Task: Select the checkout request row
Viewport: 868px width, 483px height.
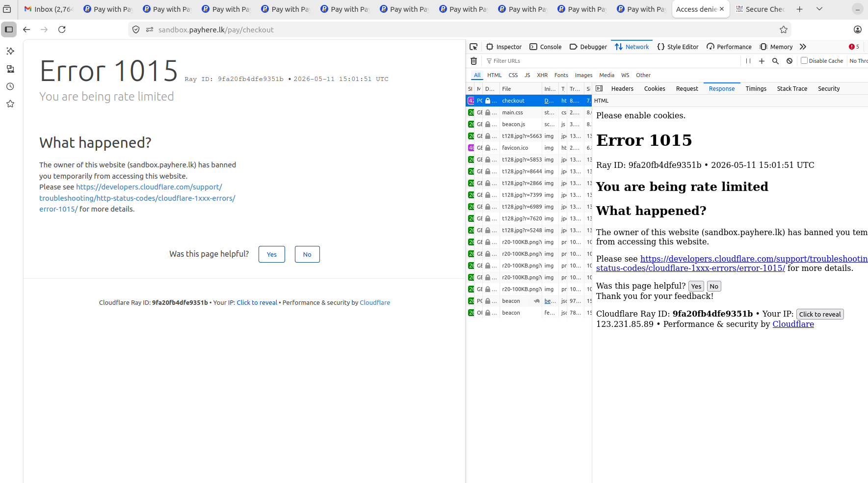Action: (528, 101)
